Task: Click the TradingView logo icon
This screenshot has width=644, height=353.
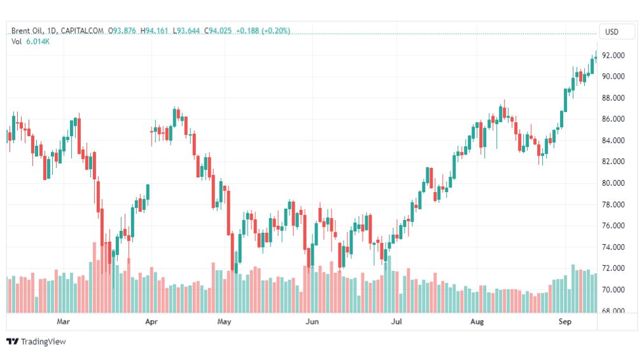Action: (13, 341)
